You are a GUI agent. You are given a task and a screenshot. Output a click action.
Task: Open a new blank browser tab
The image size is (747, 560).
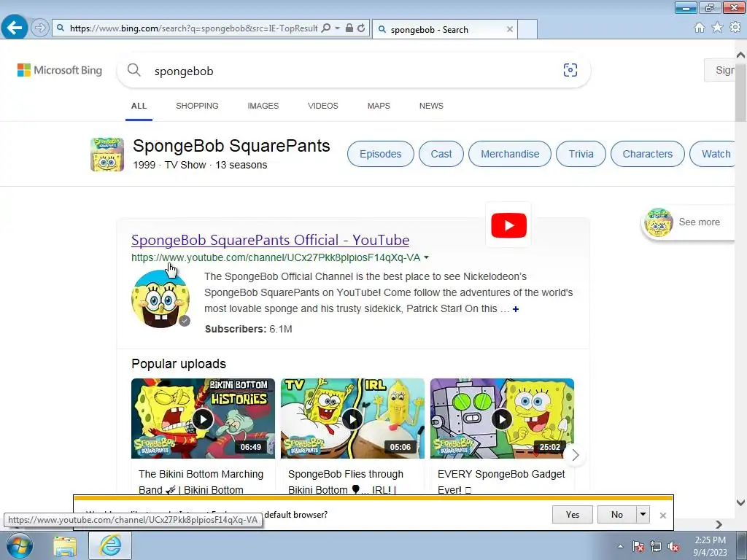pyautogui.click(x=527, y=29)
